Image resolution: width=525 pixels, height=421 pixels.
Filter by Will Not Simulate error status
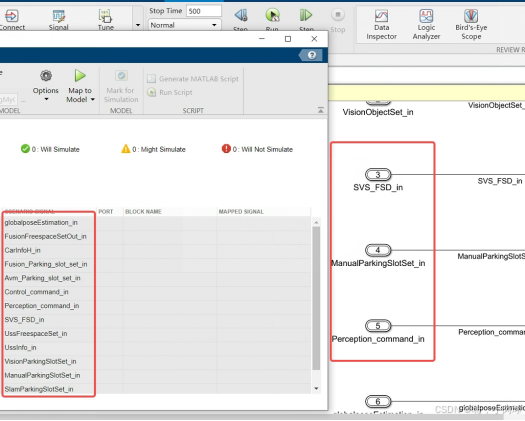(x=257, y=149)
